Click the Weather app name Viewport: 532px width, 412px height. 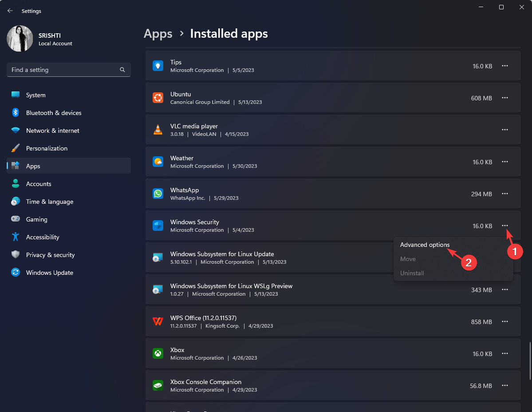click(182, 158)
